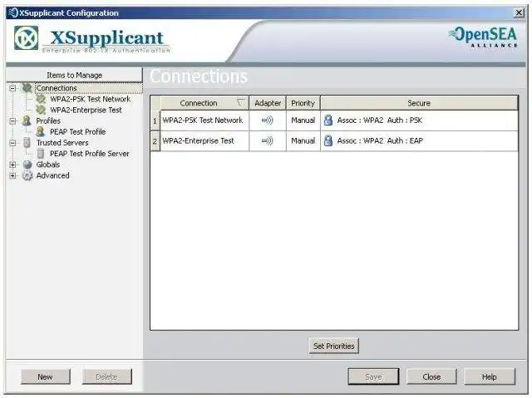Viewport: 532px width, 398px height.
Task: Collapse the Connections tree node
Action: (x=12, y=88)
